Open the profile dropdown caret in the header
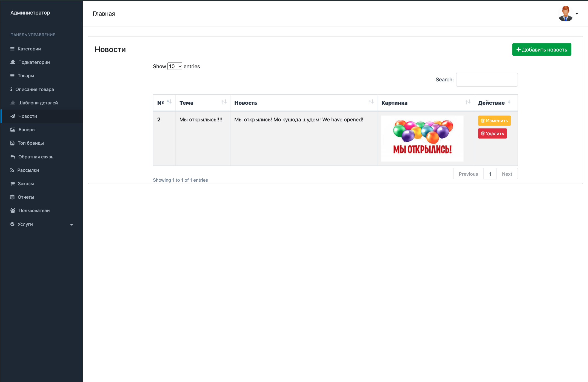The width and height of the screenshot is (588, 382). coord(577,14)
